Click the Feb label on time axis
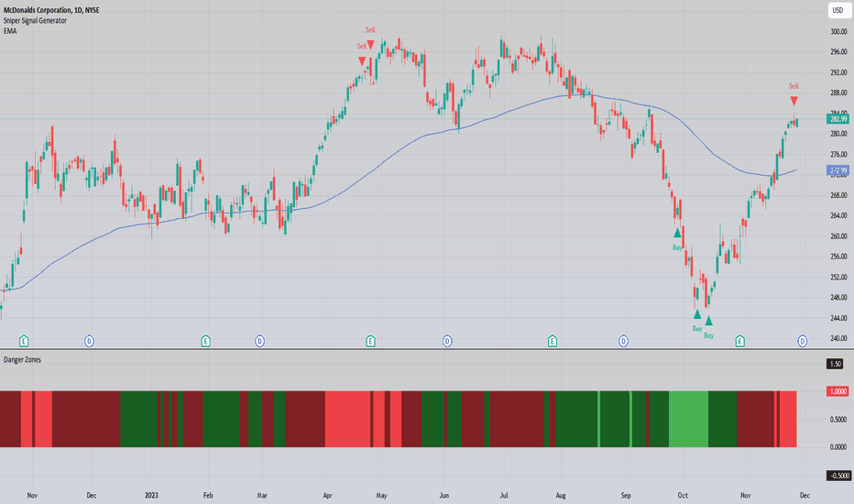854x504 pixels. (208, 495)
